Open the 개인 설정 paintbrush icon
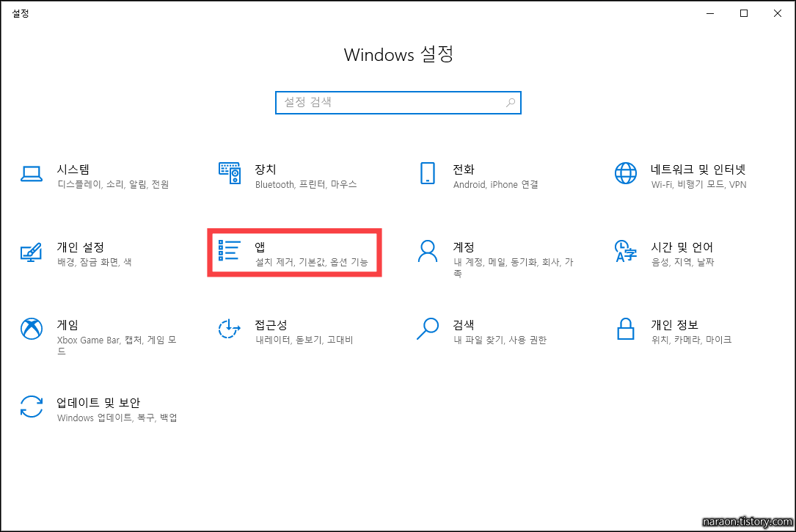796x532 pixels. 32,252
